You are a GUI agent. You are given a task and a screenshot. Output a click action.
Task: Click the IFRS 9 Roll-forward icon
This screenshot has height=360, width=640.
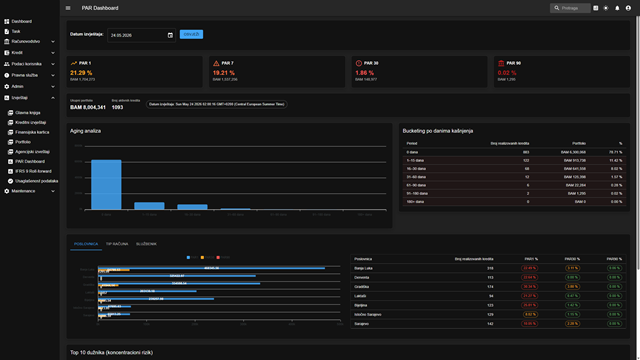(x=11, y=171)
